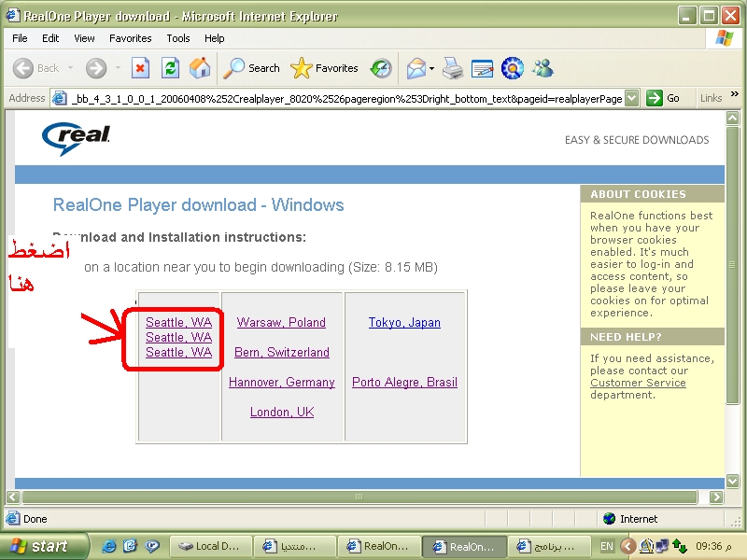Click the Porto Alegre, Brasil link
The width and height of the screenshot is (747, 560).
[404, 383]
